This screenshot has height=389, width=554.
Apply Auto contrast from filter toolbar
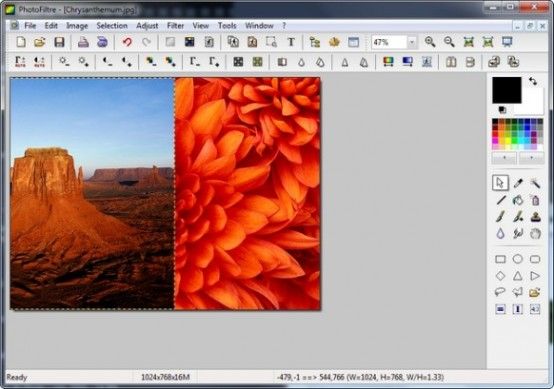(39, 62)
